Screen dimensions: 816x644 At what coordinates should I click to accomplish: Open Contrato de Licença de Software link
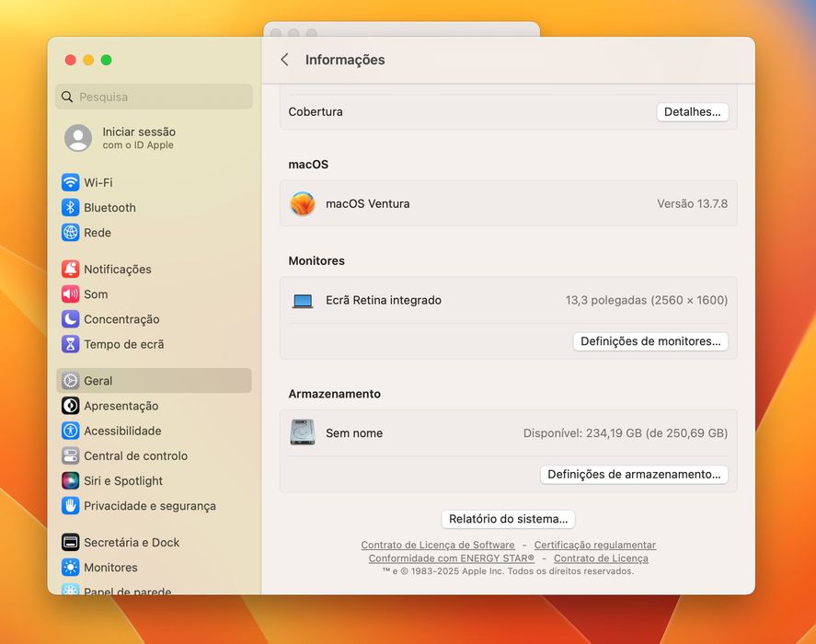438,545
